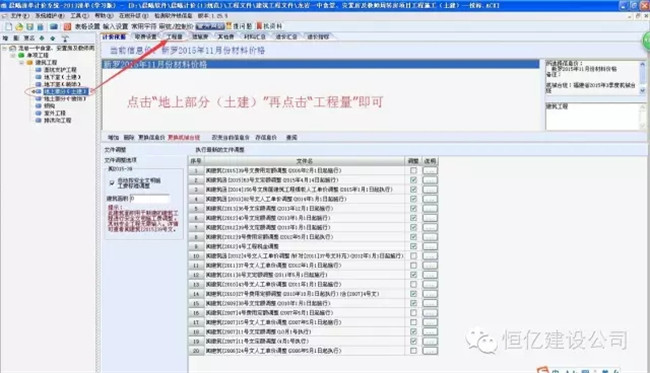The image size is (650, 373).
Task: Collapse the 单项工程 tree node
Action: point(13,55)
